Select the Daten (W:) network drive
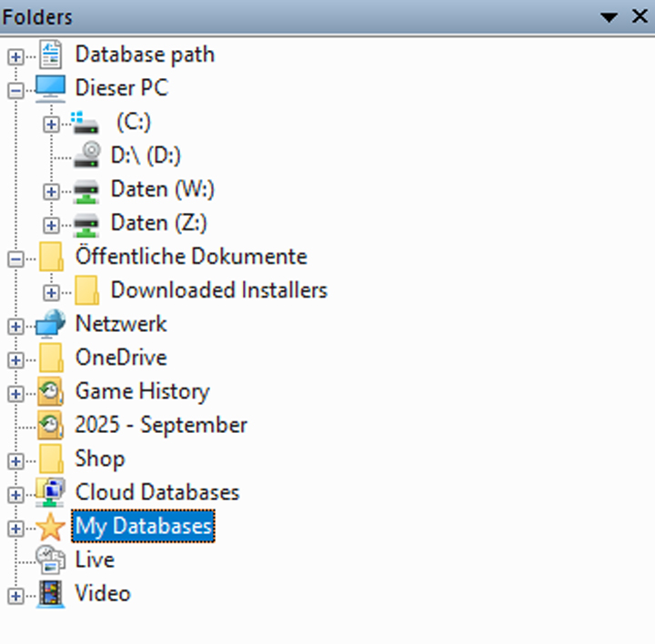 pos(162,189)
